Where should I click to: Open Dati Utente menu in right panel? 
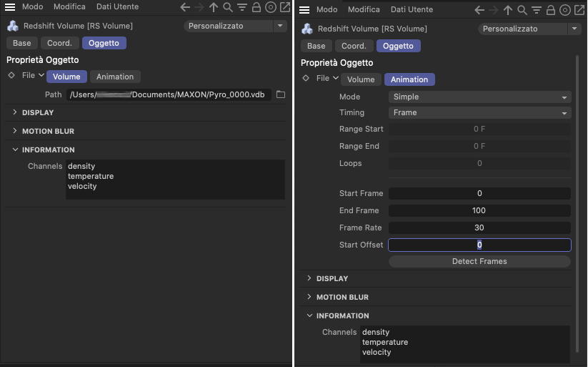coord(412,10)
